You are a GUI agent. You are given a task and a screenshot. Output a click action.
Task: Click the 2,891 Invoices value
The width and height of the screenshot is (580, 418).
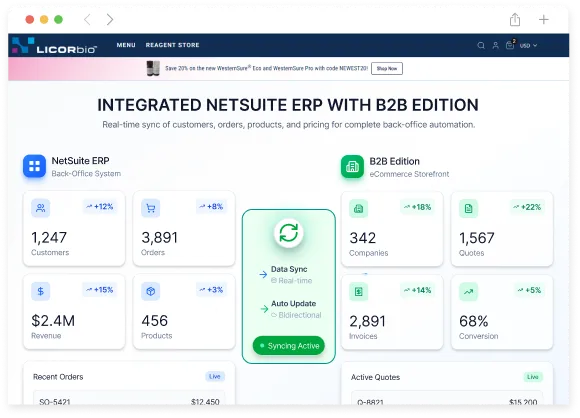pos(367,321)
